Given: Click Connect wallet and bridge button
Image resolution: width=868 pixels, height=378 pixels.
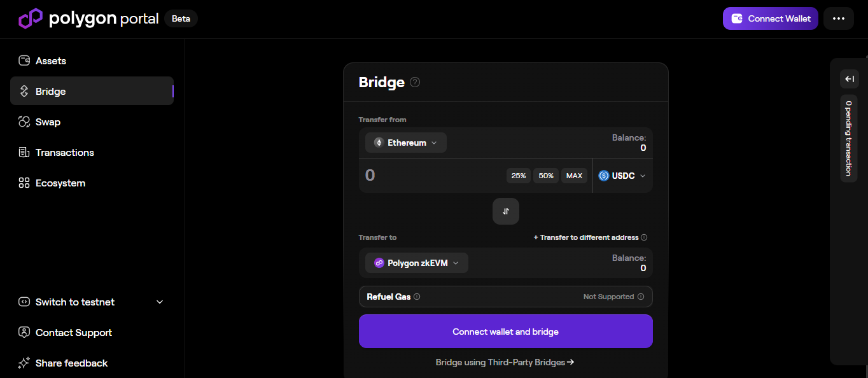Looking at the screenshot, I should click(506, 332).
